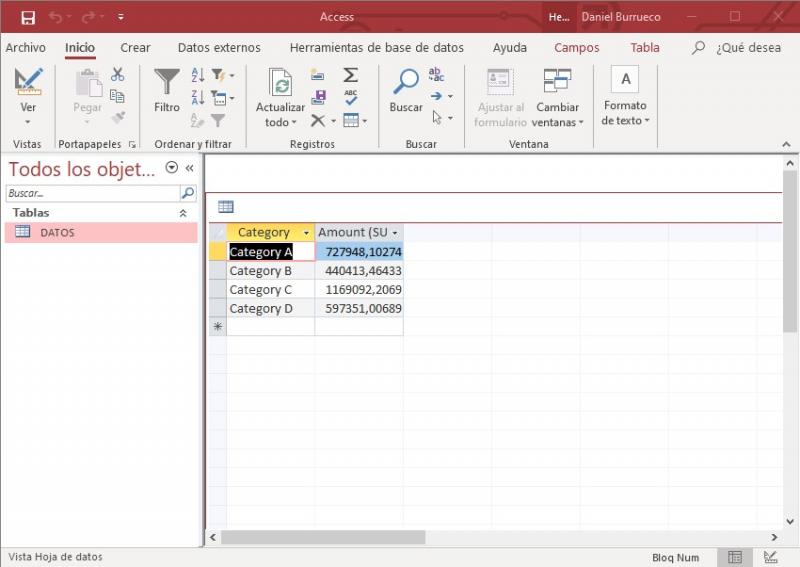Image resolution: width=800 pixels, height=567 pixels.
Task: Select cell Category D
Action: tap(270, 308)
